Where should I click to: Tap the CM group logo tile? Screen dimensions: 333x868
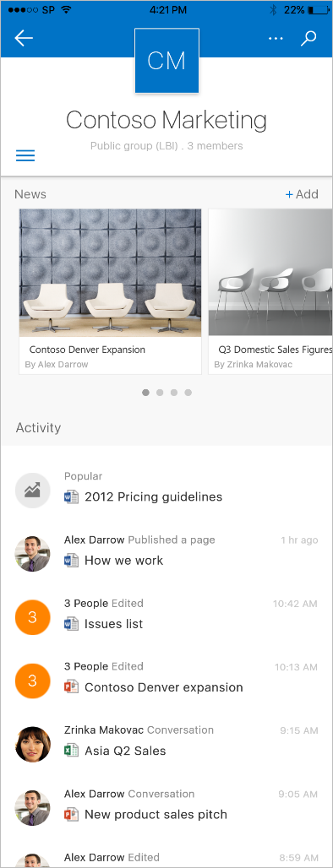click(x=166, y=60)
